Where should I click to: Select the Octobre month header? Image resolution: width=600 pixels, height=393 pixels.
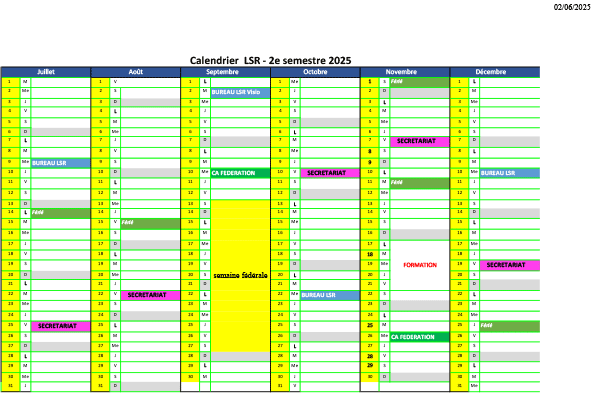pos(315,72)
